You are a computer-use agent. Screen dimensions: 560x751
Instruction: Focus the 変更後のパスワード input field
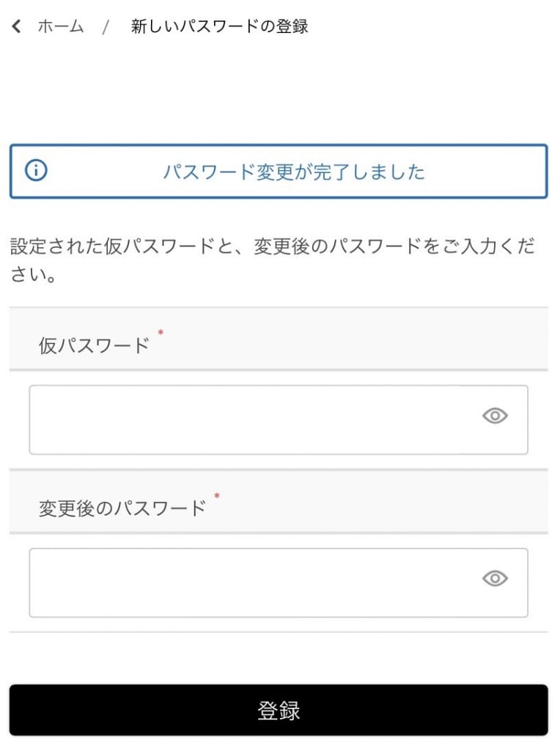coord(249,582)
